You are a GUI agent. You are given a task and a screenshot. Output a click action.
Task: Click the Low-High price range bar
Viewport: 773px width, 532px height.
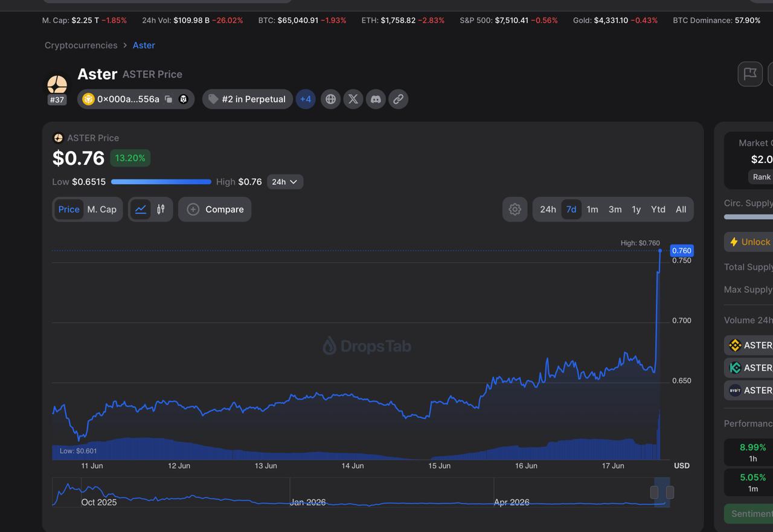pyautogui.click(x=161, y=182)
